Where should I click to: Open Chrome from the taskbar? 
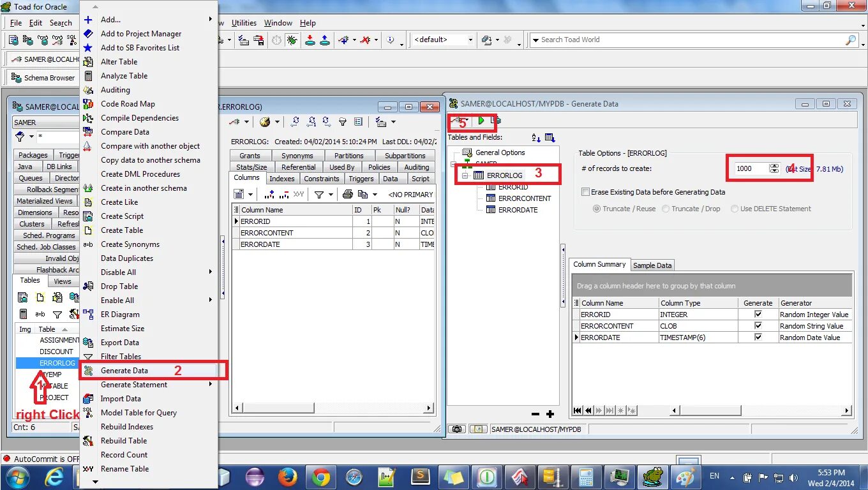320,477
